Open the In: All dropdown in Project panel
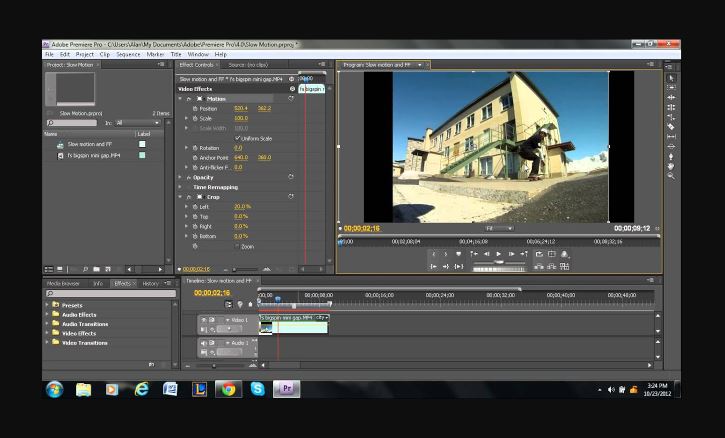This screenshot has height=438, width=725. click(x=138, y=123)
